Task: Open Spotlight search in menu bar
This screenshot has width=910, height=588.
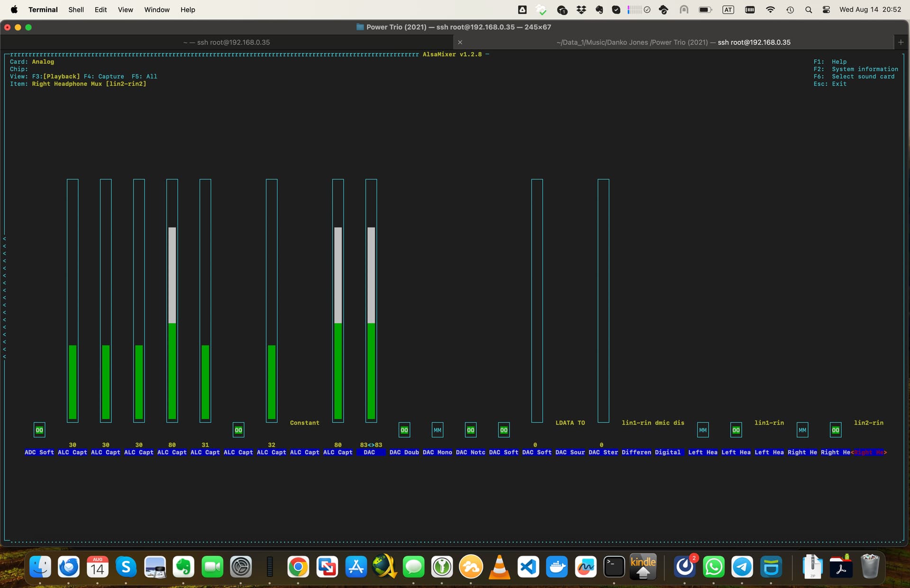Action: (809, 9)
